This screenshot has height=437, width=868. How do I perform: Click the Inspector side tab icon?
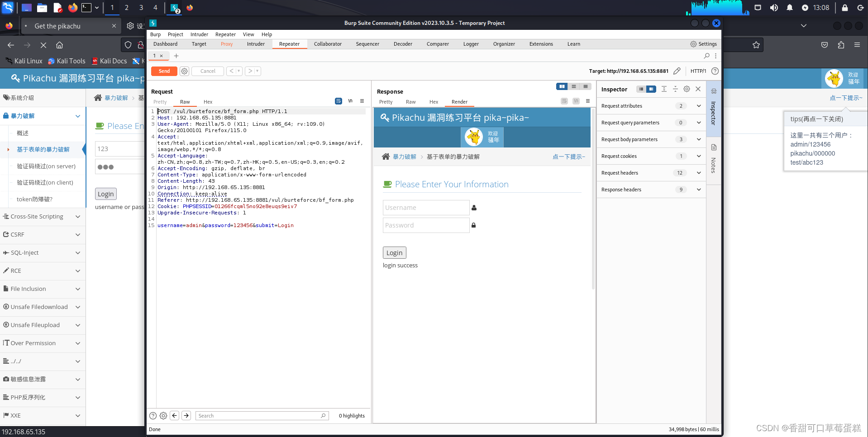coord(714,91)
